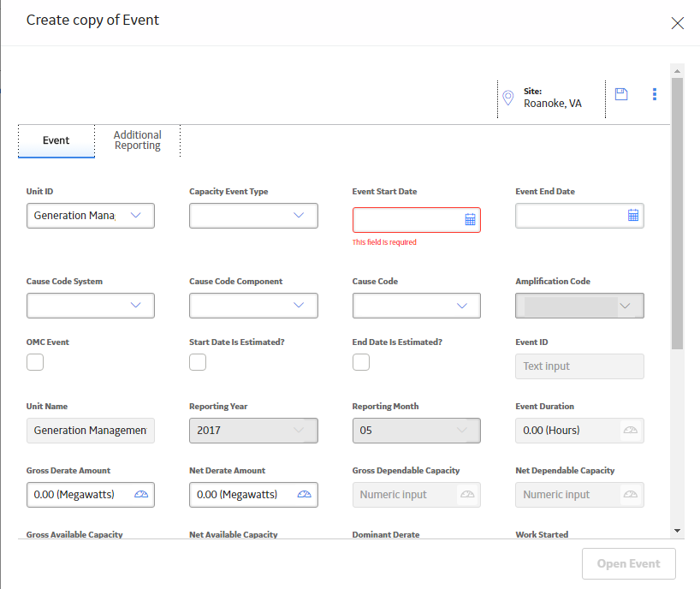Click the Event ID text input
The height and width of the screenshot is (589, 700).
(x=579, y=366)
